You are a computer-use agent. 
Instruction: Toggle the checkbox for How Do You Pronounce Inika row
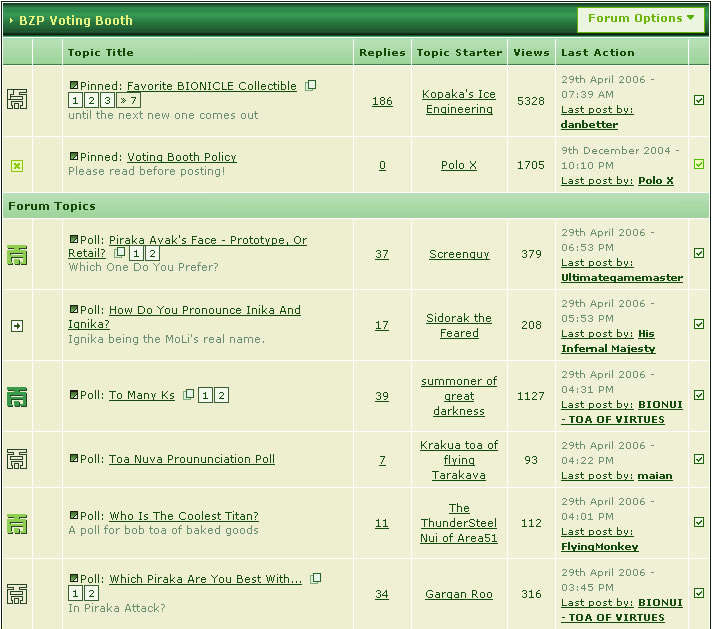coord(699,324)
